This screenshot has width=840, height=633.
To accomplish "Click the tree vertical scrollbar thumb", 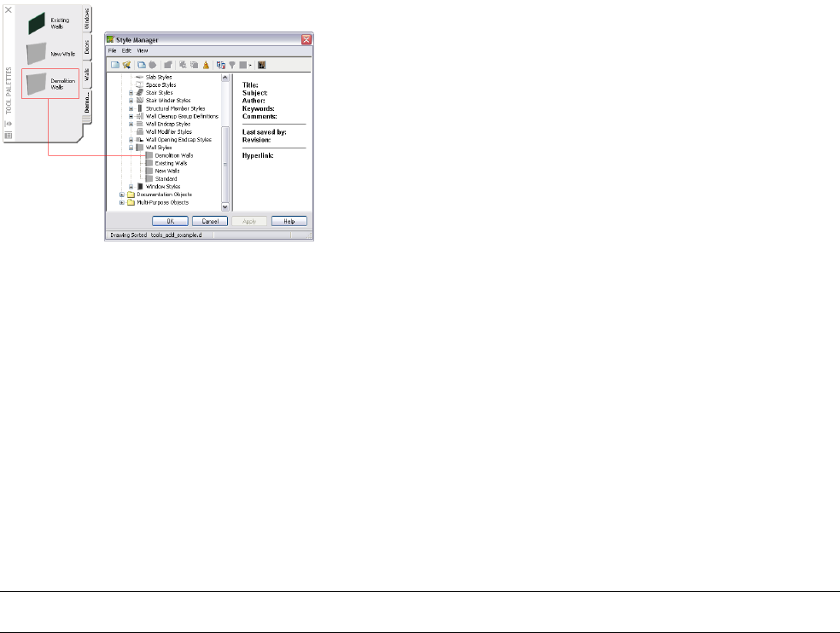I will (225, 164).
